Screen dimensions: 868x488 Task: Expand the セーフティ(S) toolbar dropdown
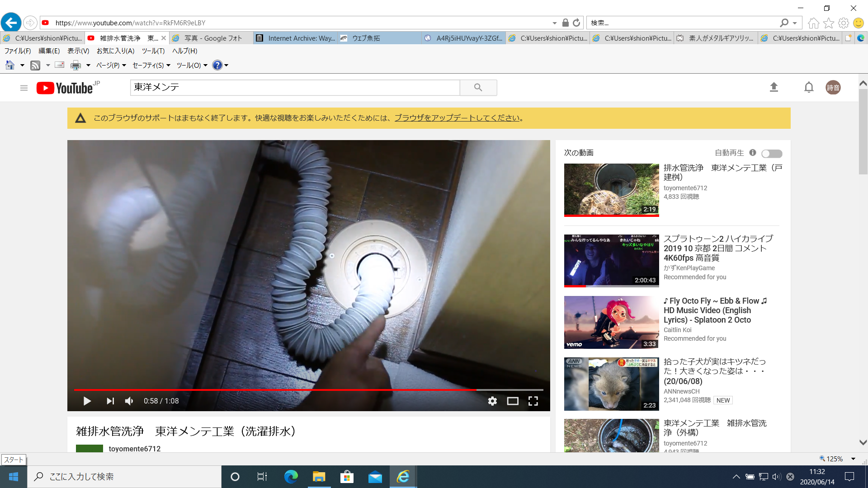click(151, 66)
